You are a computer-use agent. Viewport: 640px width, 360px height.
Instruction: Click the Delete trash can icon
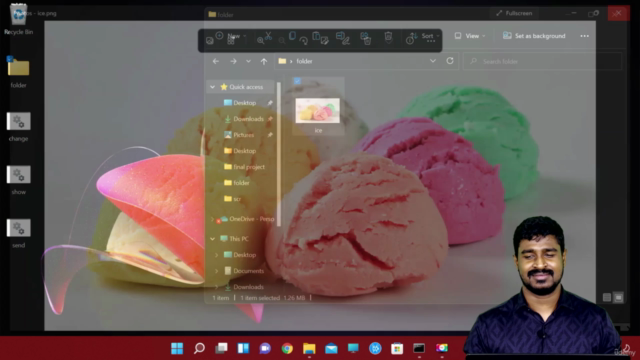(388, 37)
